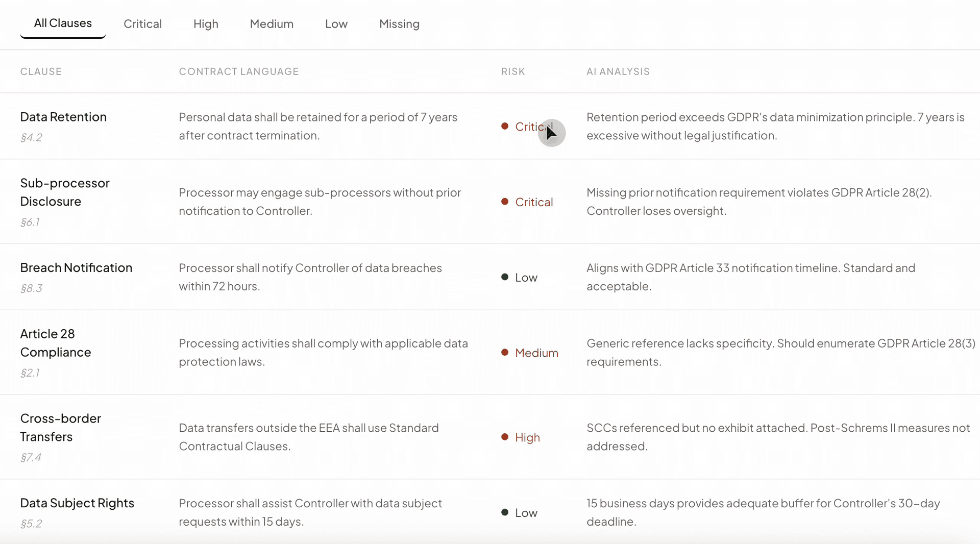The width and height of the screenshot is (980, 544).
Task: Click the High risk dot for Cross-border Transfers
Action: [504, 437]
